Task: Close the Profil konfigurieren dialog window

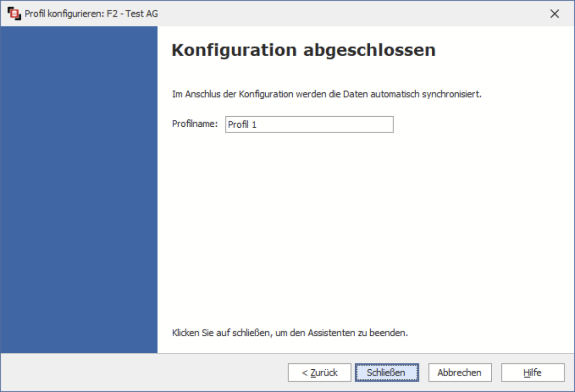Action: (x=555, y=14)
